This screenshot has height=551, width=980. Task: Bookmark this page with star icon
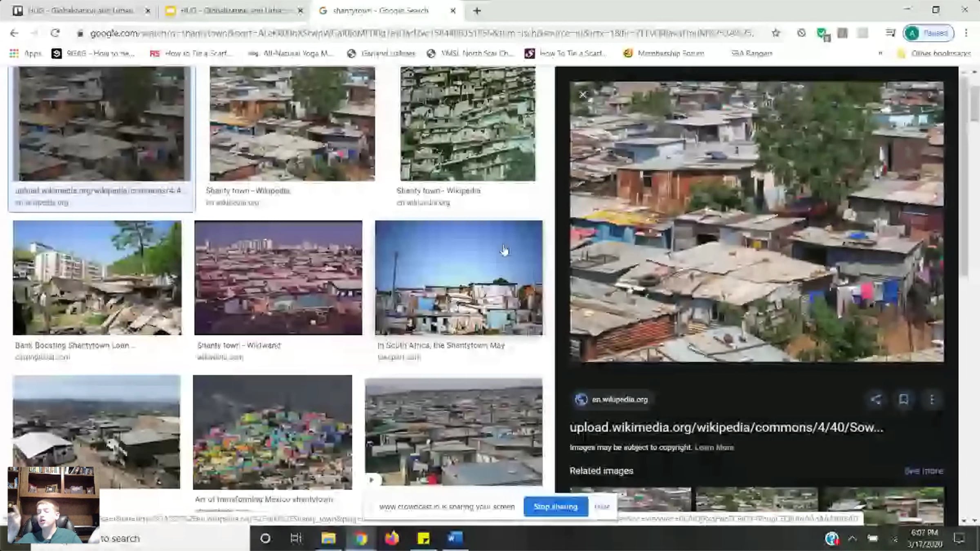pyautogui.click(x=775, y=33)
